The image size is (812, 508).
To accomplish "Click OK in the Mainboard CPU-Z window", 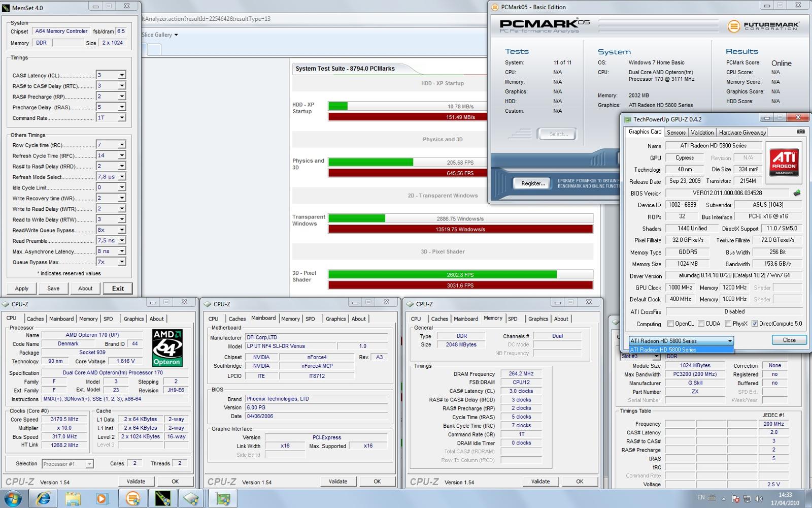I will (377, 482).
